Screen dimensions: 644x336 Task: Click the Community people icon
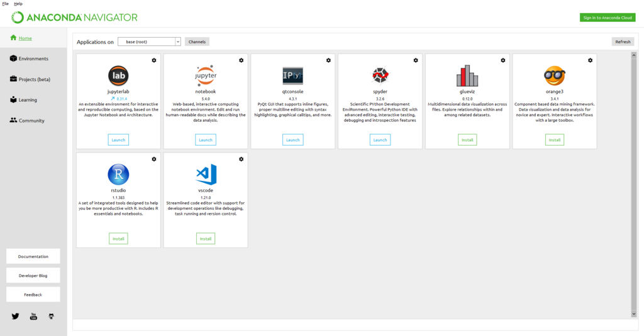13,120
